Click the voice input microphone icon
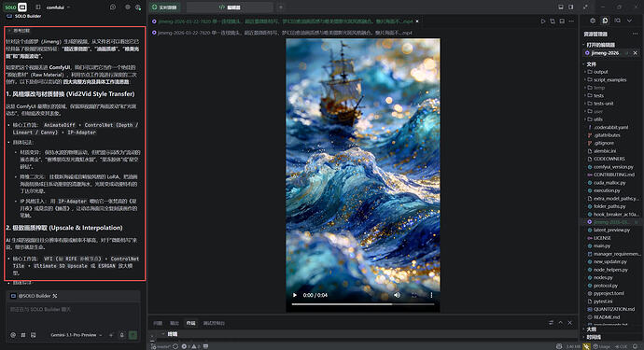 (x=122, y=335)
